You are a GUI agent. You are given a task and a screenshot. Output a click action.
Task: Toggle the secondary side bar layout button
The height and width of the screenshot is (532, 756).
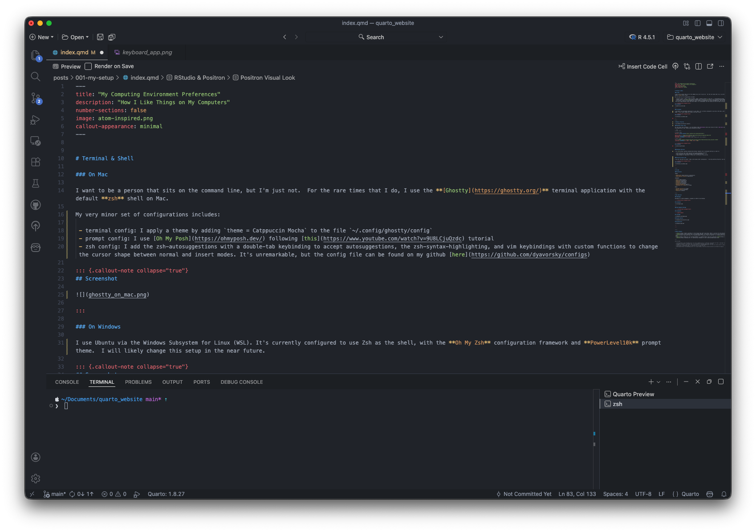[721, 23]
